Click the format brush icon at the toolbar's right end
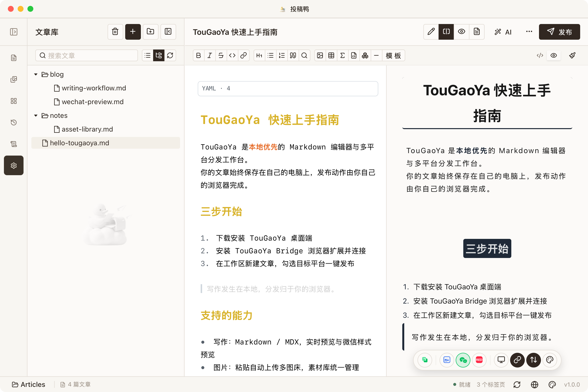Image resolution: width=588 pixels, height=392 pixels. 573,56
